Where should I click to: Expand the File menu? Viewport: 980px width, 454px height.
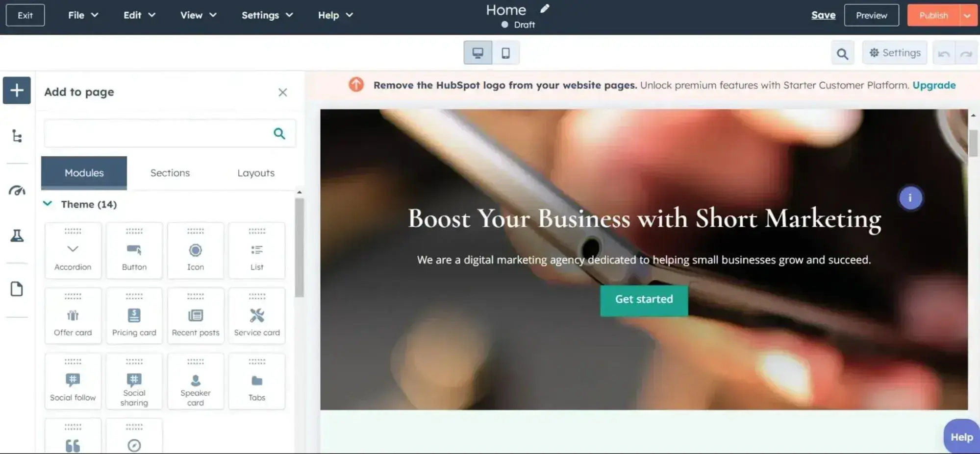click(x=82, y=15)
